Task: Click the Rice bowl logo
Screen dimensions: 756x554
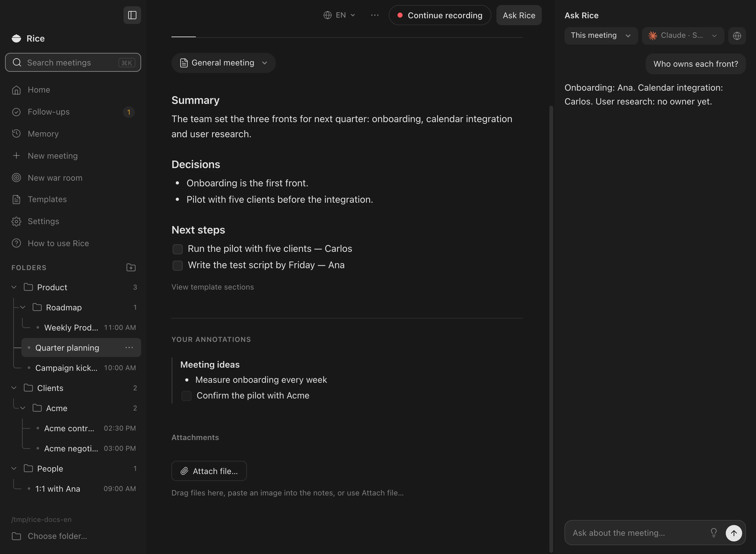Action: coord(16,39)
